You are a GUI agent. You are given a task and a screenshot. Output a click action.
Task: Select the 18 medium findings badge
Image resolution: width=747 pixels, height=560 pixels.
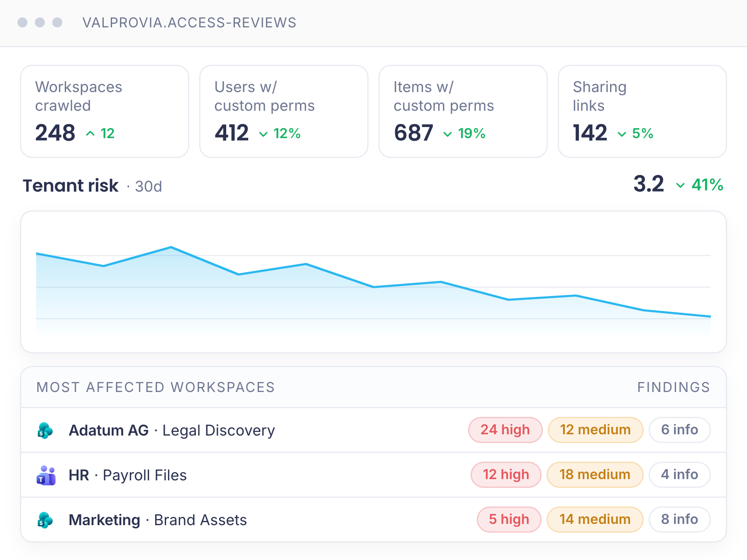pos(595,475)
